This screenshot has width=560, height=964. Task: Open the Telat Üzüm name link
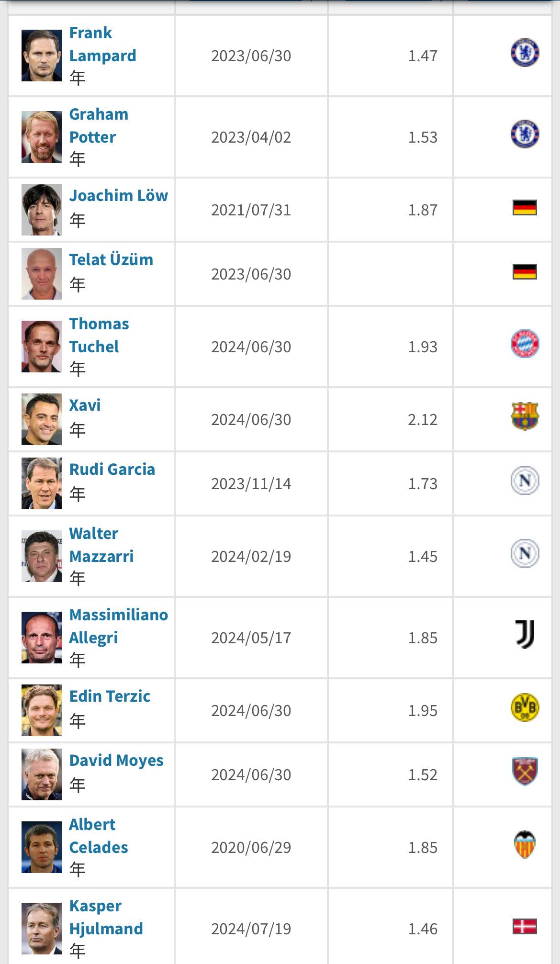[x=111, y=260]
